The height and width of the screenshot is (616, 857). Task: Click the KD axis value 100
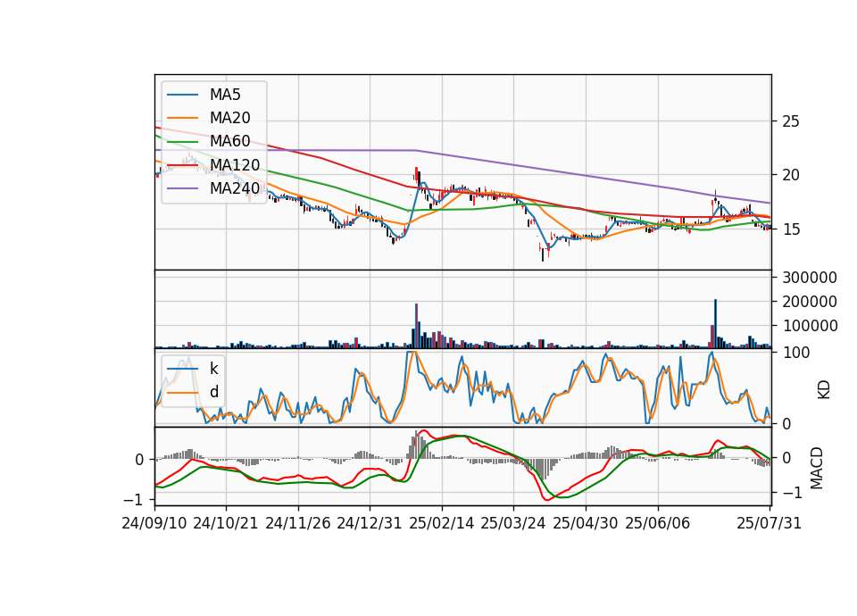tap(796, 353)
